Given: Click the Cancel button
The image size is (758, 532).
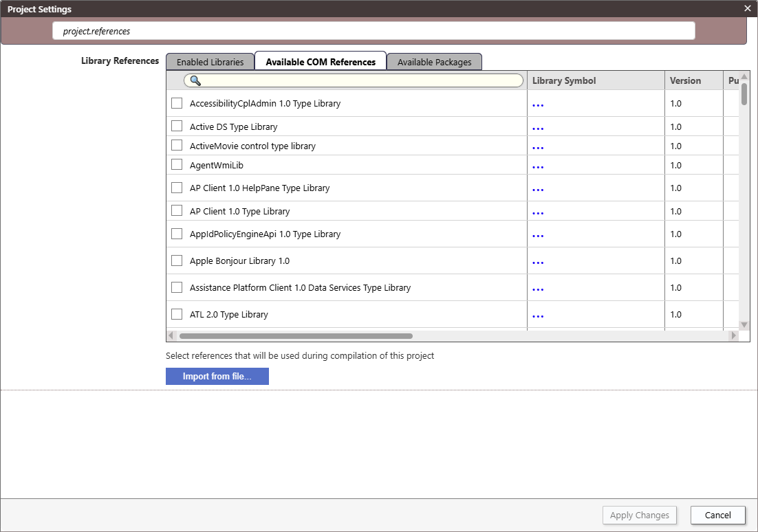Looking at the screenshot, I should click(717, 515).
